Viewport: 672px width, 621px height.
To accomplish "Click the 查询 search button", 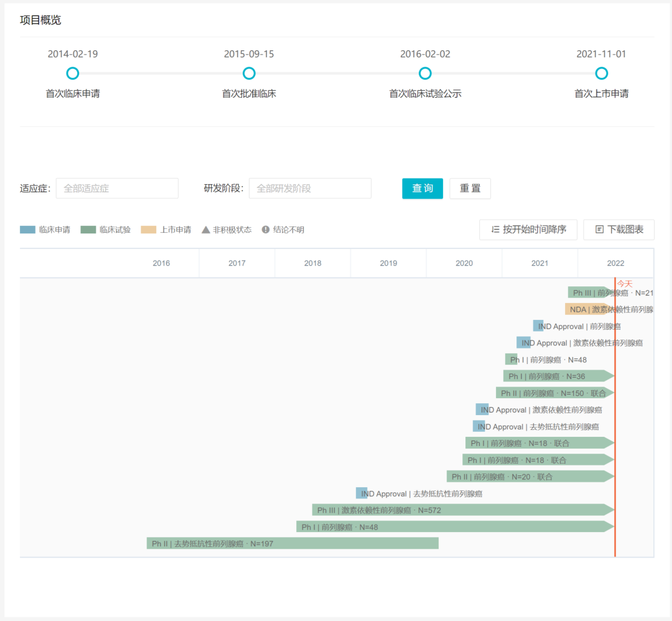I will (422, 188).
